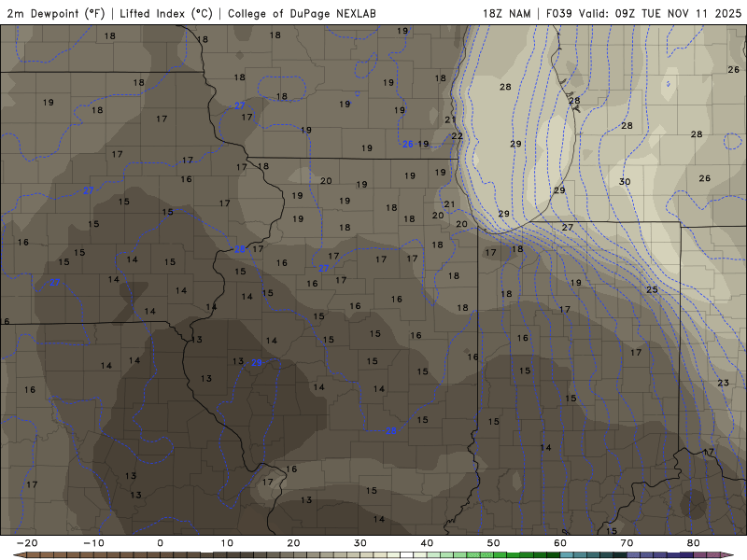This screenshot has width=747, height=560.
Task: Click the "2m Dewpoint (°F)" title text
Action: 56,13
